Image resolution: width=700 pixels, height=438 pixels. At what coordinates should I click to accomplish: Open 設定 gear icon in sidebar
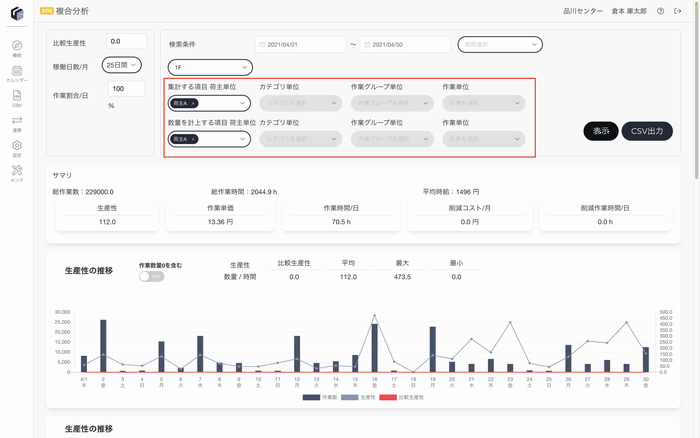(x=17, y=147)
